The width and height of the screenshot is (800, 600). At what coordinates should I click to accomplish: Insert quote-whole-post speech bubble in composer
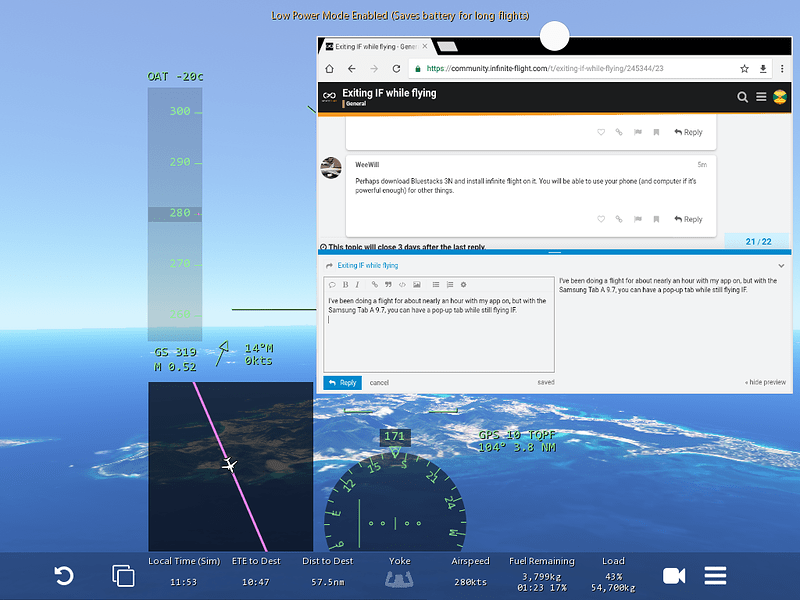[x=332, y=285]
